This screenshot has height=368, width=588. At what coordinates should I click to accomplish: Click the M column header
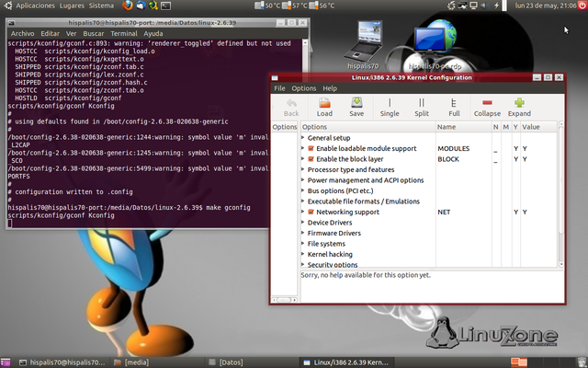coord(506,127)
